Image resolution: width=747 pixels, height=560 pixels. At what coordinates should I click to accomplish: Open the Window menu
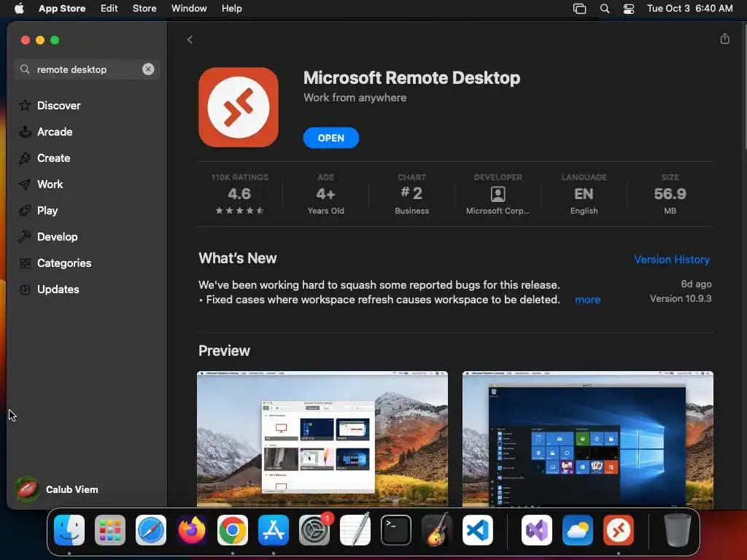189,9
